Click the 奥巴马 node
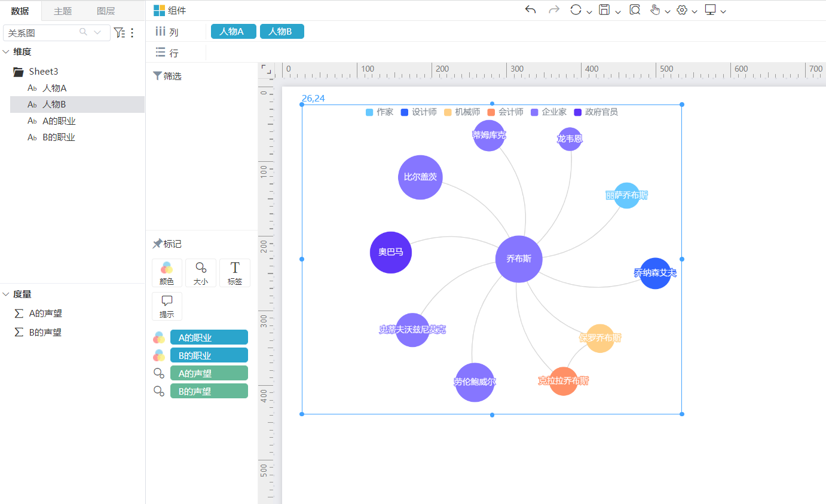Viewport: 826px width, 504px height. [x=391, y=253]
